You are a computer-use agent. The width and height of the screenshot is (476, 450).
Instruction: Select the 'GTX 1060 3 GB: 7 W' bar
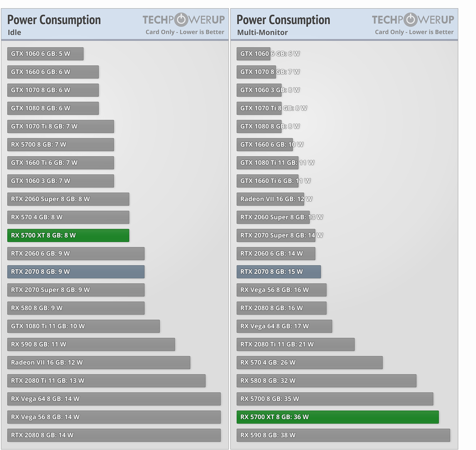[60, 181]
